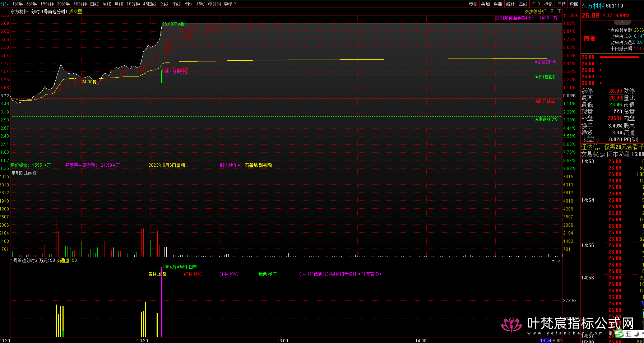The width and height of the screenshot is (644, 343).
Task: Switch to the 60分钟 chart period
Action: point(80,4)
